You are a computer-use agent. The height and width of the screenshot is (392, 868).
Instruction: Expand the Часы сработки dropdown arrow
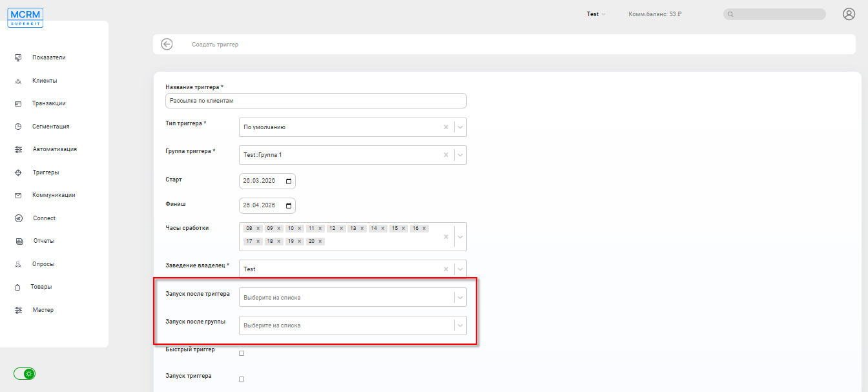click(460, 237)
